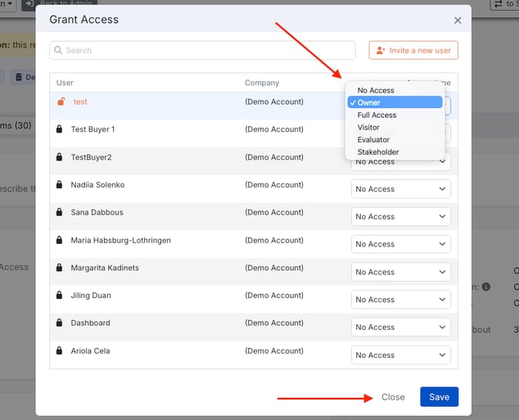
Task: Click the lock icon beside Nadiia Solenko
Action: coord(59,185)
